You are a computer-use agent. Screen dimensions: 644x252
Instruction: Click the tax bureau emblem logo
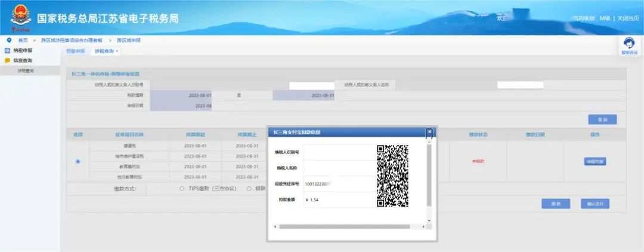[19, 19]
